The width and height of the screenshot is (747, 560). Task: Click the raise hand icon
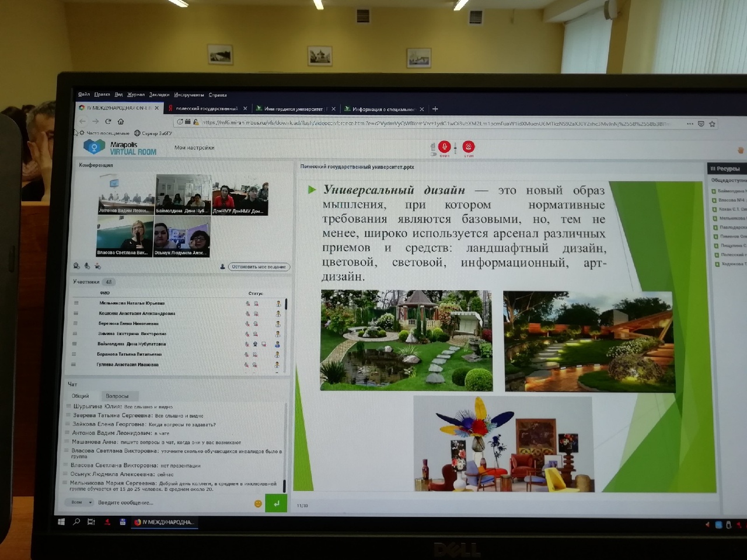click(741, 150)
